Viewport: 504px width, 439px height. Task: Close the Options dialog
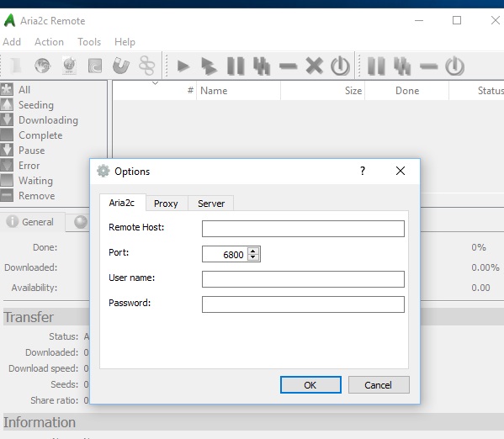click(x=401, y=171)
